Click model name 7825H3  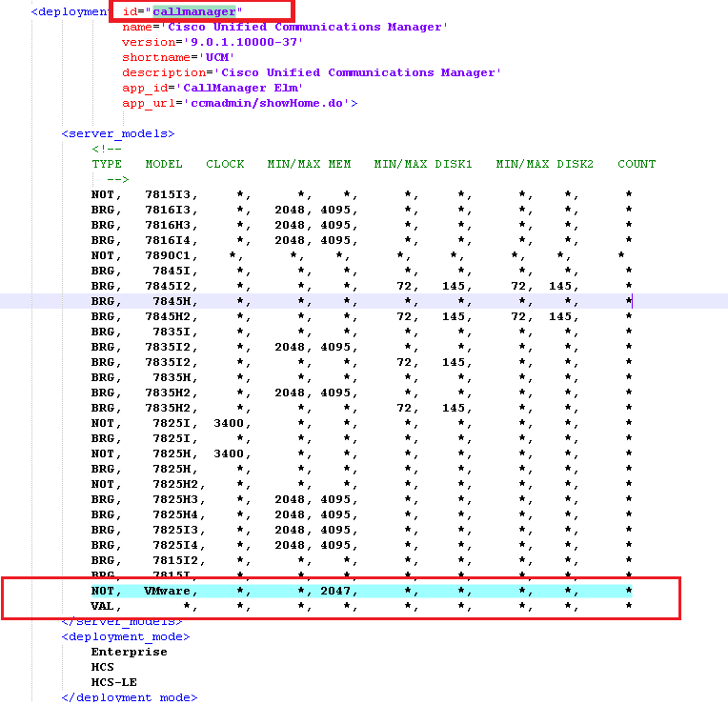(175, 500)
